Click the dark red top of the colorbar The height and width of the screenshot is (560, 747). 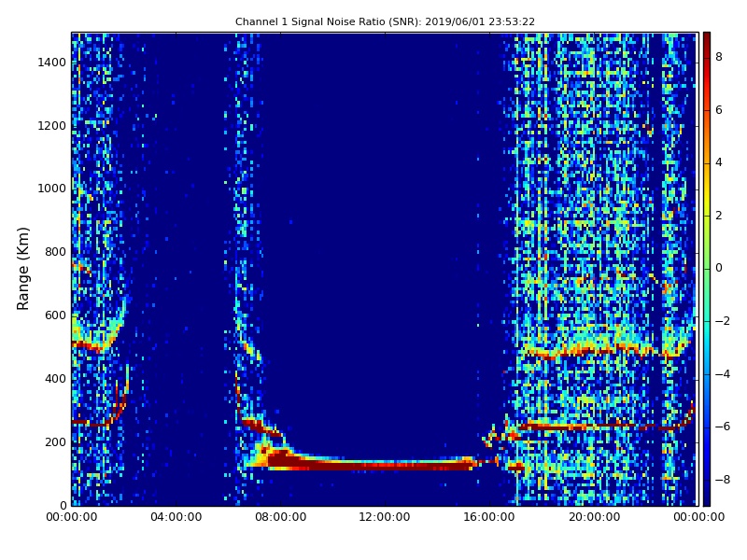pyautogui.click(x=707, y=40)
